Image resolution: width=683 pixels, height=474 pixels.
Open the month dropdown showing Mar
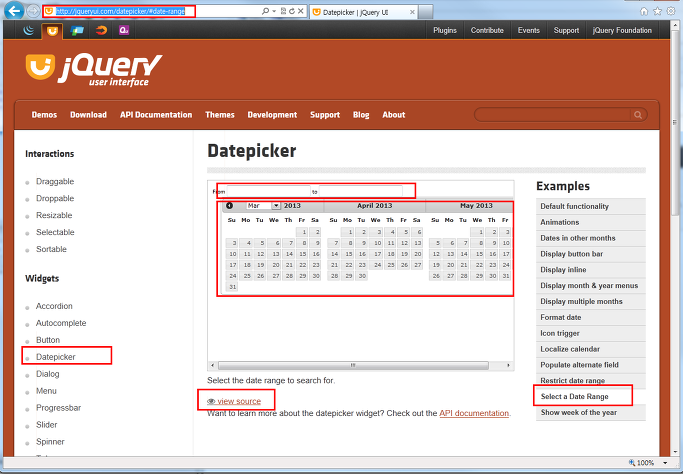[x=264, y=206]
